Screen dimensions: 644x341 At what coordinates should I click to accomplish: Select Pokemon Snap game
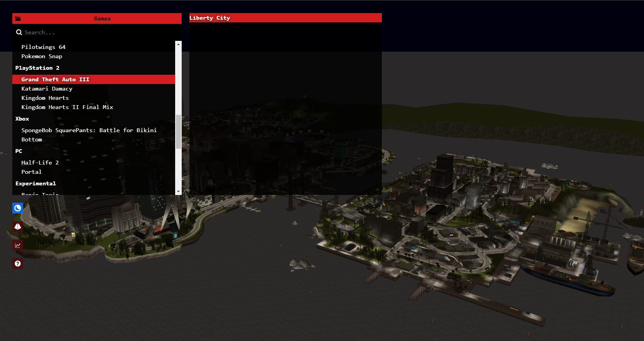(x=94, y=56)
